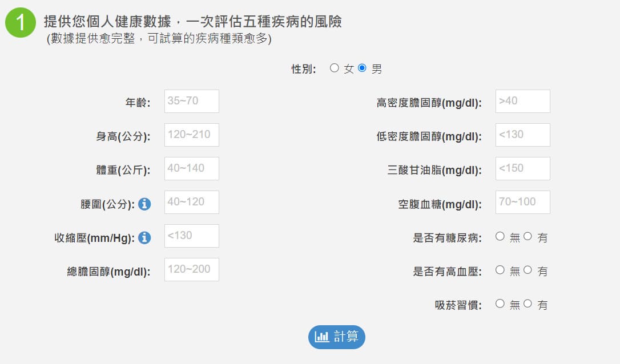Click the 高密度膽固醇 input field
The width and height of the screenshot is (620, 364).
click(x=522, y=102)
